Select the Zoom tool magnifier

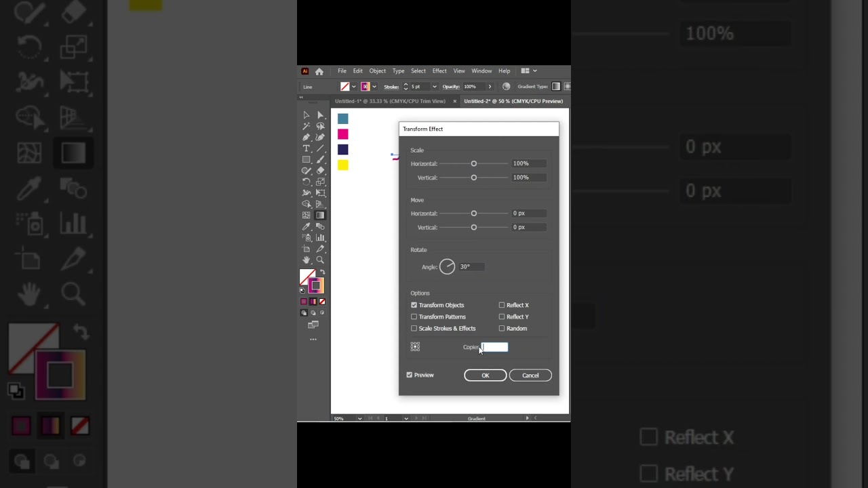pos(320,260)
